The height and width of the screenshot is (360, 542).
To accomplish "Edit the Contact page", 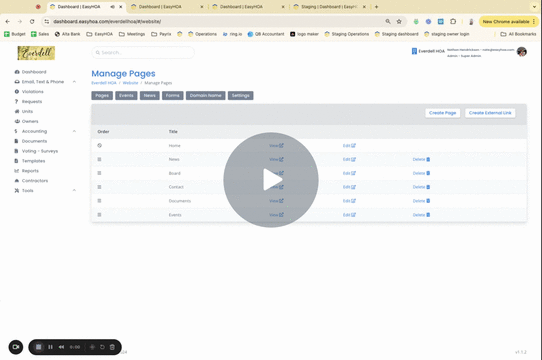I will (x=349, y=187).
